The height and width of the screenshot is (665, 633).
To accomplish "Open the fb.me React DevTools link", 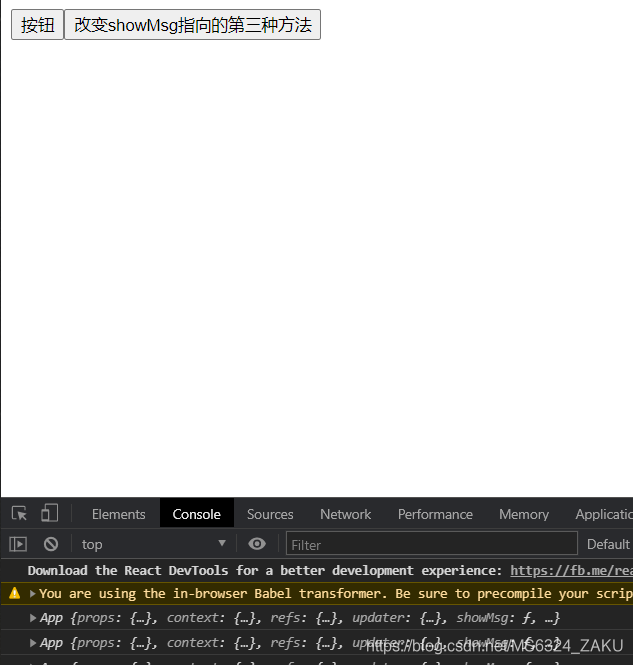I will 571,570.
